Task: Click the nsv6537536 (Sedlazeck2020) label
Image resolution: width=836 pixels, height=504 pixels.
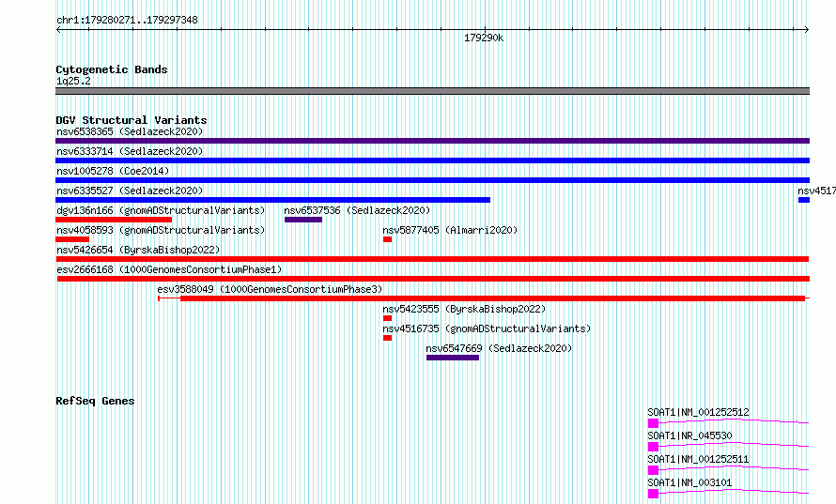Action: click(x=357, y=210)
